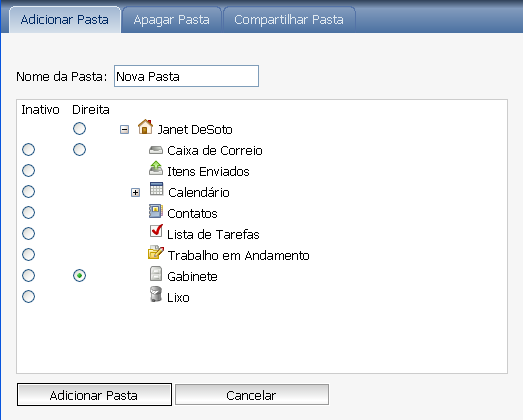Click the Janet DeSoto home icon

click(x=145, y=127)
